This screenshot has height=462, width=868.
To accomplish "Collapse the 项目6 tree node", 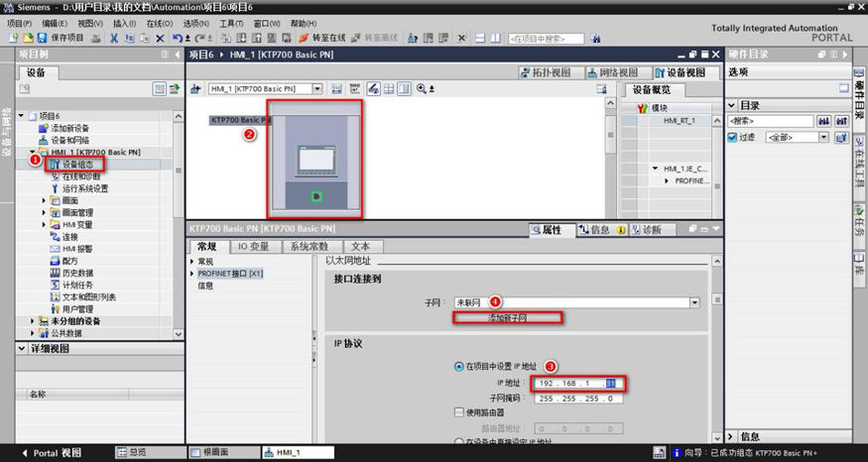I will [x=21, y=116].
